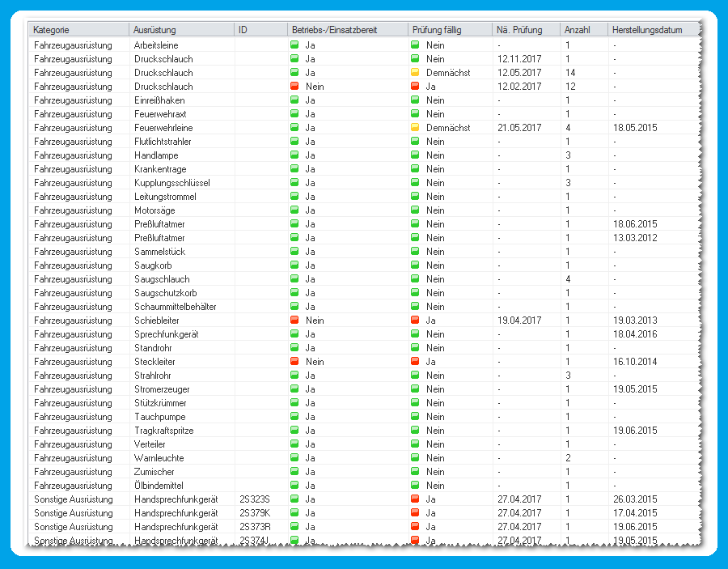Viewport: 728px width, 569px height.
Task: Click the ID cell showing 2S379K
Action: point(251,513)
